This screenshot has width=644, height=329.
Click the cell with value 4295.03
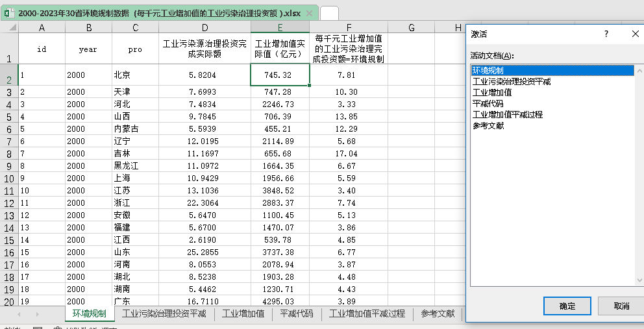[x=280, y=300]
